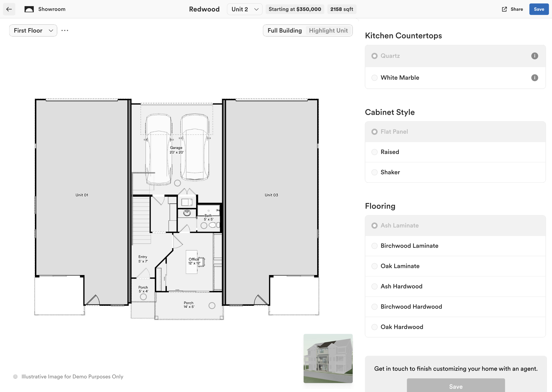Image resolution: width=552 pixels, height=392 pixels.
Task: Expand the First Floor dropdown
Action: pos(33,30)
